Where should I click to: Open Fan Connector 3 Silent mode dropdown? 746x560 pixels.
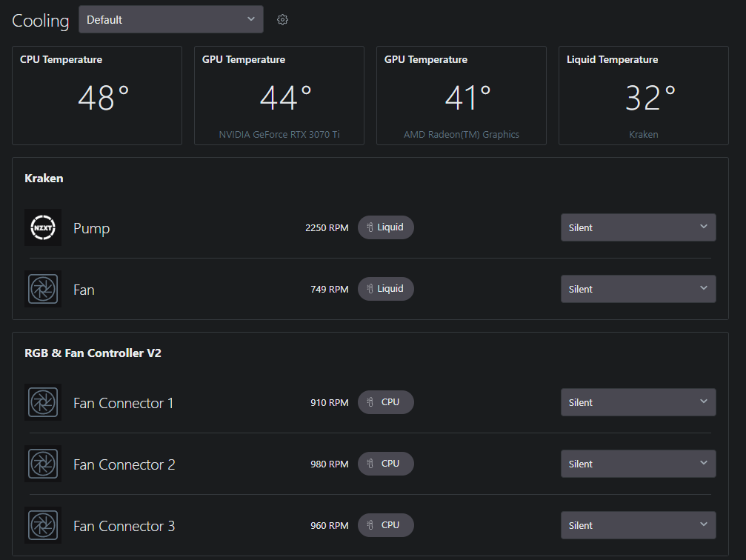(x=638, y=525)
